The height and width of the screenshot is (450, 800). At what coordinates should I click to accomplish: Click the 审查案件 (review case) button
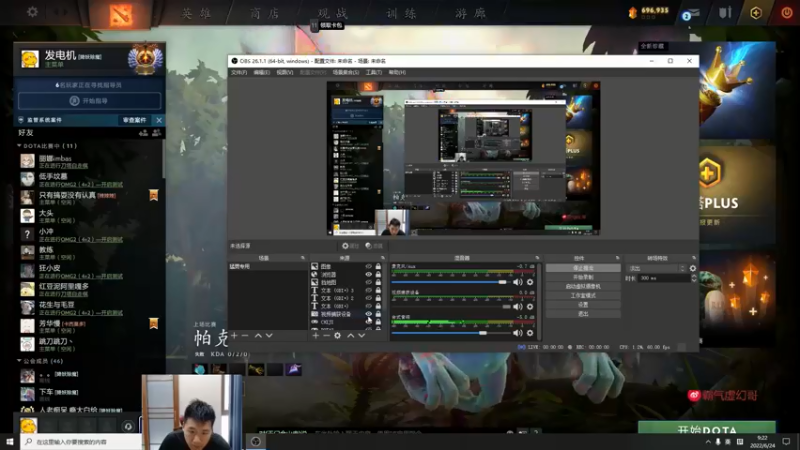[134, 120]
